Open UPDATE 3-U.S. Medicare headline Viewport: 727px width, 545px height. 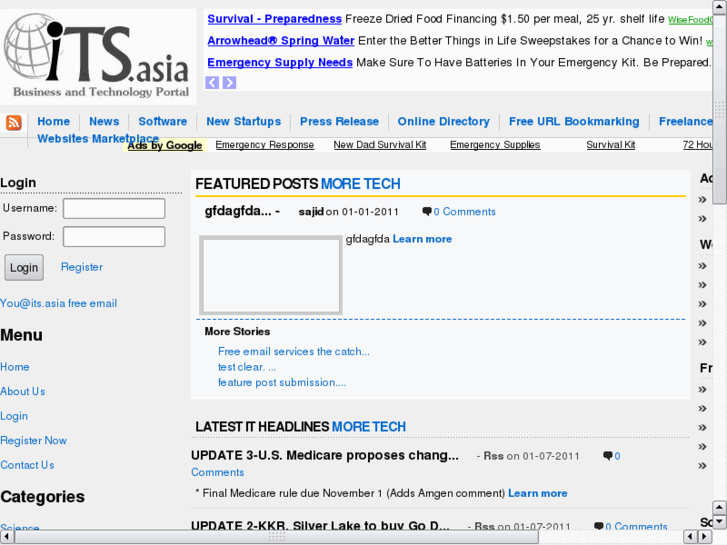point(325,455)
